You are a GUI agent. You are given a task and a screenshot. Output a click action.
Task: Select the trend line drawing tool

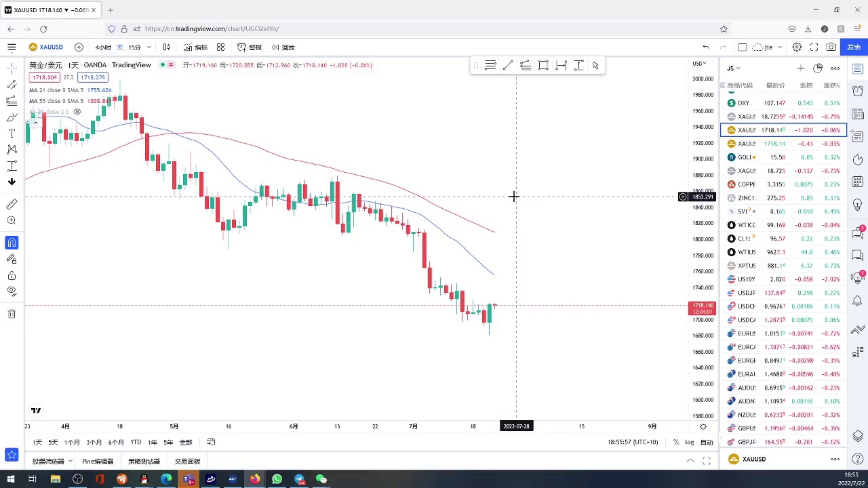[12, 85]
